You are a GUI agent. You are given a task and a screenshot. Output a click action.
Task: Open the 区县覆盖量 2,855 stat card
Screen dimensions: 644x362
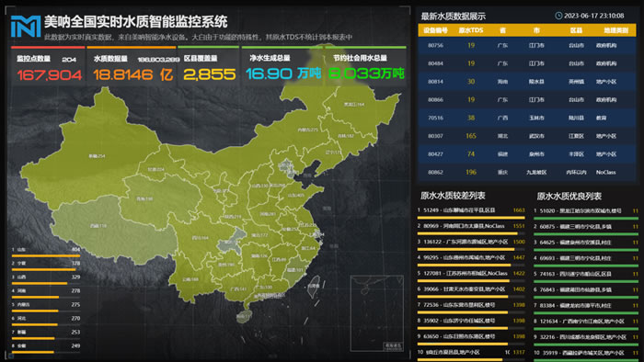pos(209,67)
